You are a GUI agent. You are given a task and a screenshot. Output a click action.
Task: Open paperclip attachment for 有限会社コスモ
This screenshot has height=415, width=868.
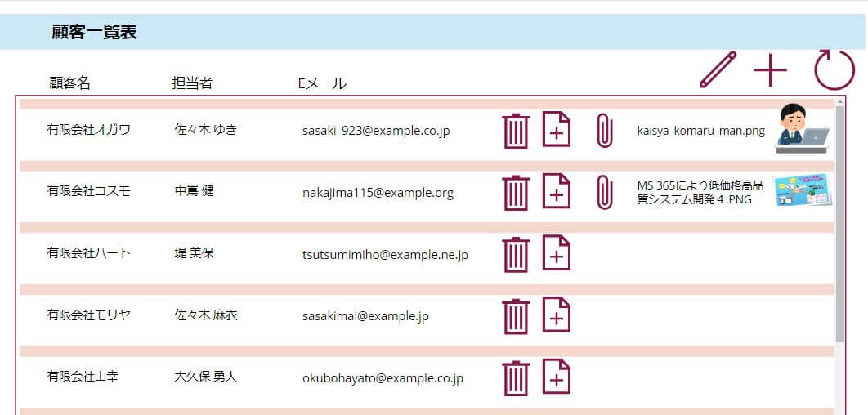[x=605, y=193]
